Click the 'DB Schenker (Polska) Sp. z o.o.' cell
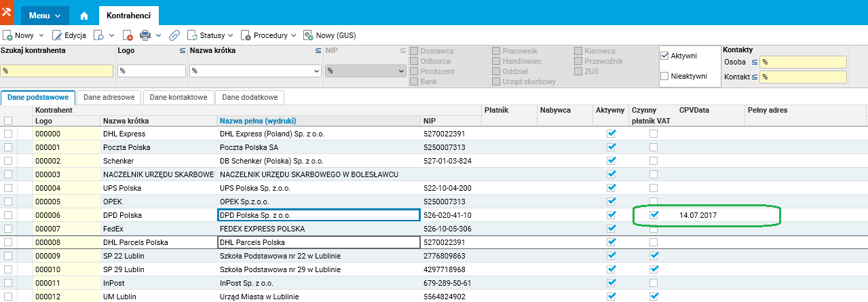The image size is (868, 302). tap(319, 161)
